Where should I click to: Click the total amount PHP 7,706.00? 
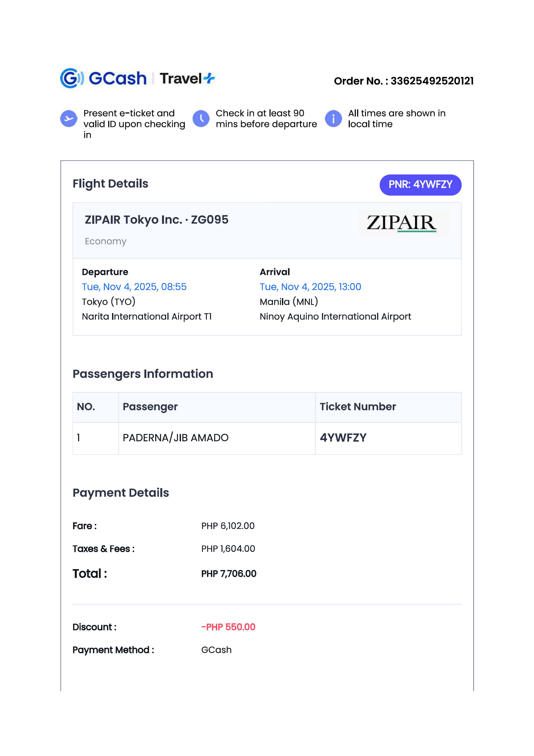229,574
